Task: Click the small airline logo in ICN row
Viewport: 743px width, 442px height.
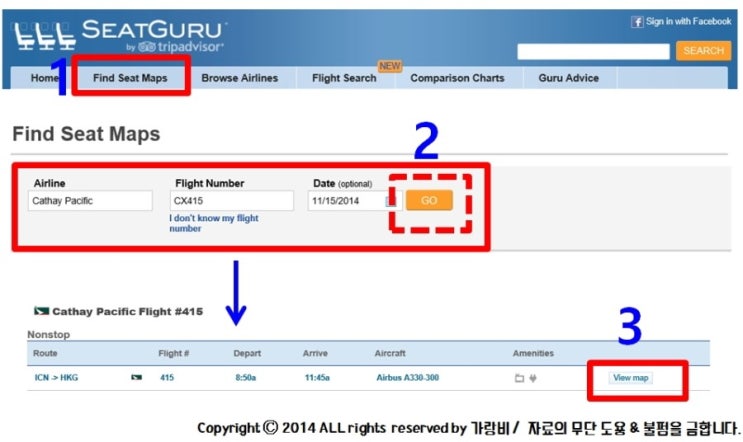Action: [x=136, y=377]
